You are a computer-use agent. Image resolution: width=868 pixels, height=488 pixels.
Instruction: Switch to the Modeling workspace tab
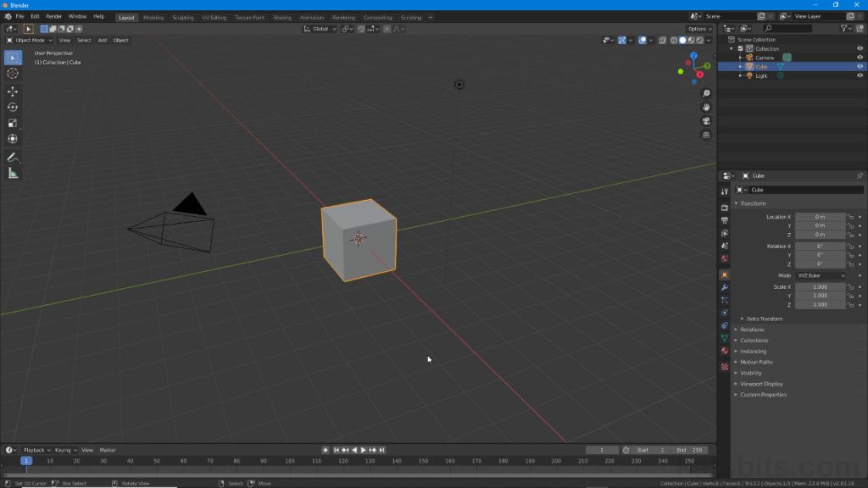(154, 16)
